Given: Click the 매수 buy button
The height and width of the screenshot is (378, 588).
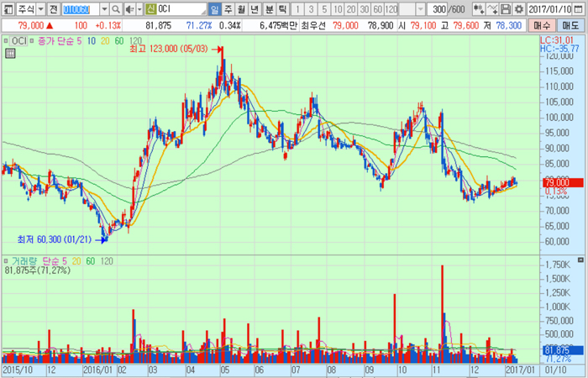Looking at the screenshot, I should coord(541,25).
